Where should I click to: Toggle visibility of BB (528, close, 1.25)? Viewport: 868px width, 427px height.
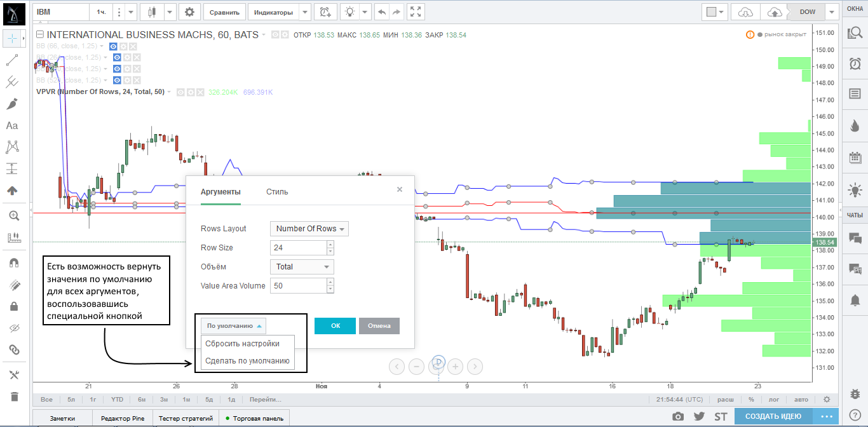117,80
